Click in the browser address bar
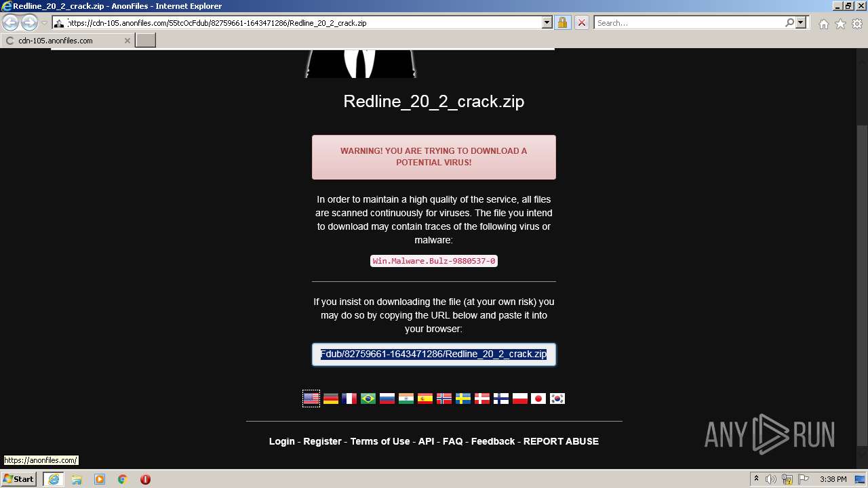This screenshot has height=488, width=868. [x=304, y=22]
